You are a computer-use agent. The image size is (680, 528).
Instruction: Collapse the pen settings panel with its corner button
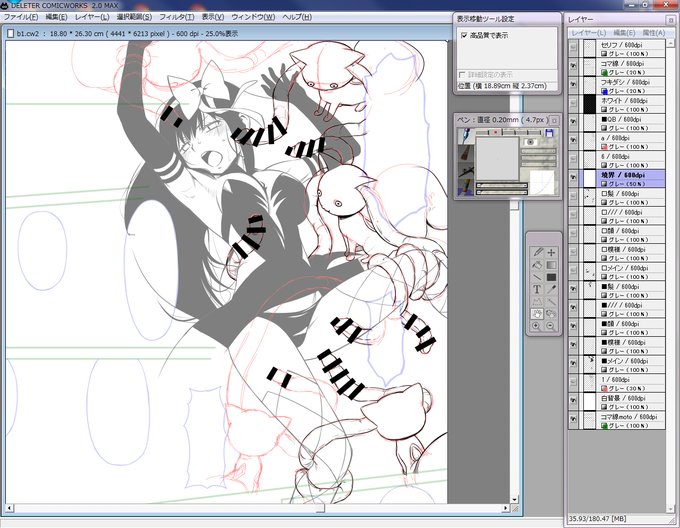(554, 120)
